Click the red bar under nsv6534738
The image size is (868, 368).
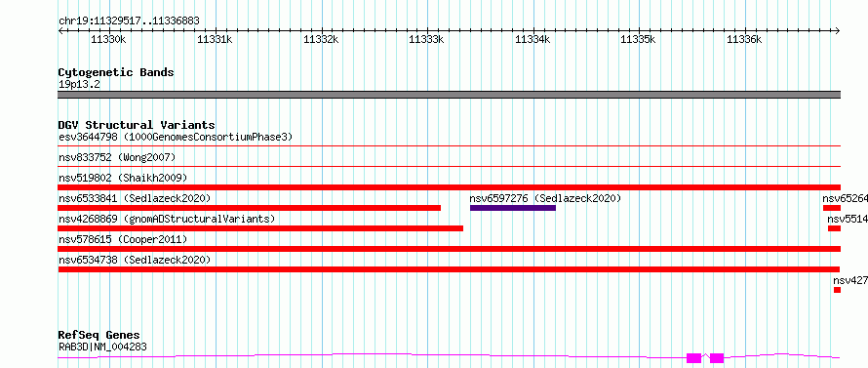[x=449, y=269]
